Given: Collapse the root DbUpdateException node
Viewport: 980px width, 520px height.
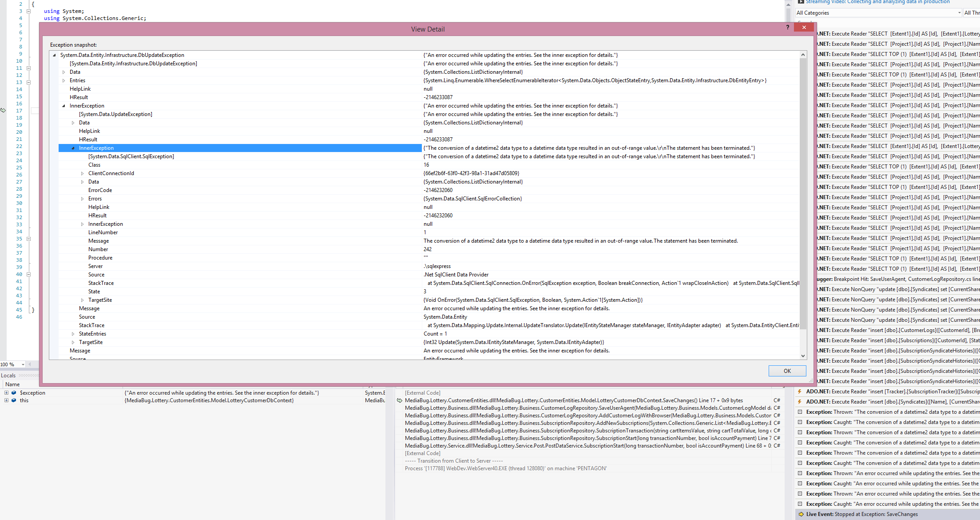Looking at the screenshot, I should coord(55,55).
